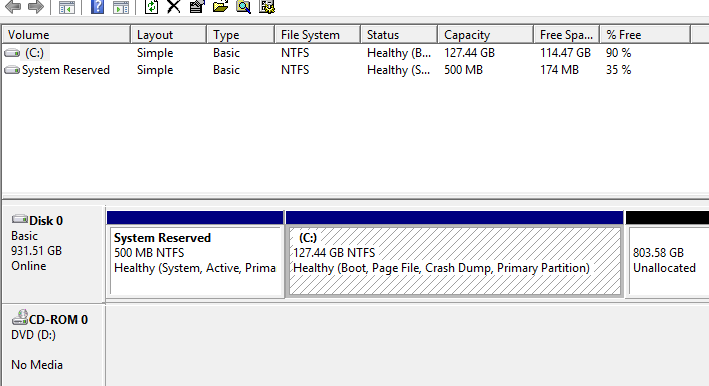This screenshot has width=709, height=386.
Task: Click the Back arrow toolbar icon
Action: point(13,7)
